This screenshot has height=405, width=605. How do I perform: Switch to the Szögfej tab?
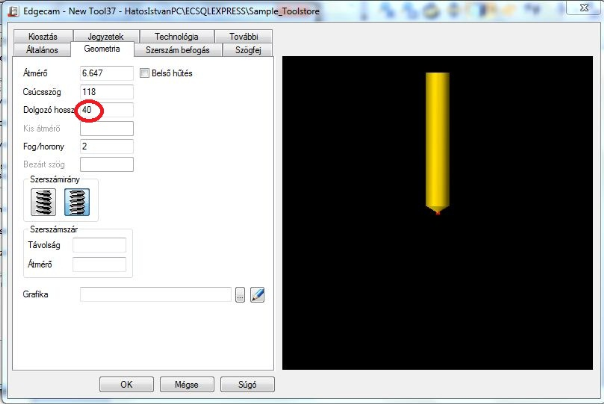(248, 50)
